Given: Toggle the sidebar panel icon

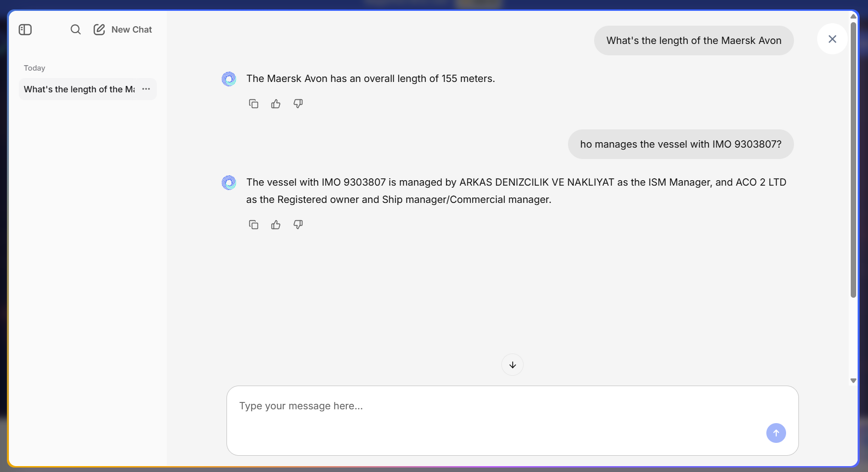Looking at the screenshot, I should click(25, 30).
